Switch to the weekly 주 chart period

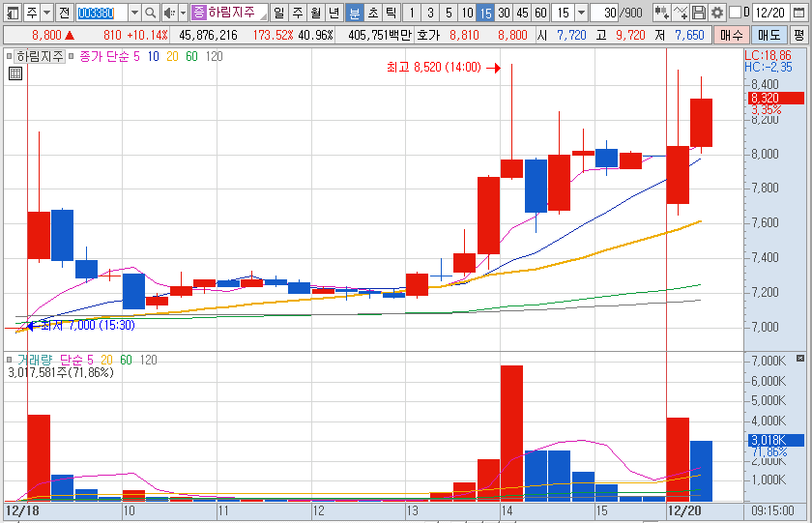298,13
